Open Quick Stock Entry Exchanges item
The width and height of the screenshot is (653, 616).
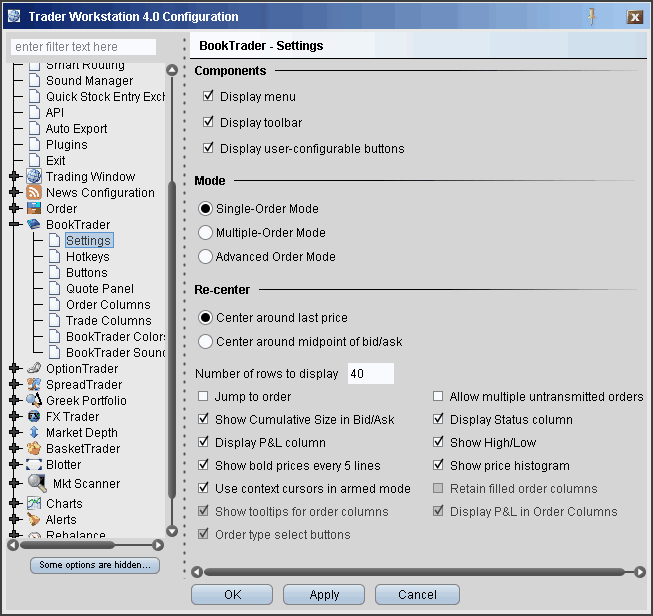(106, 96)
